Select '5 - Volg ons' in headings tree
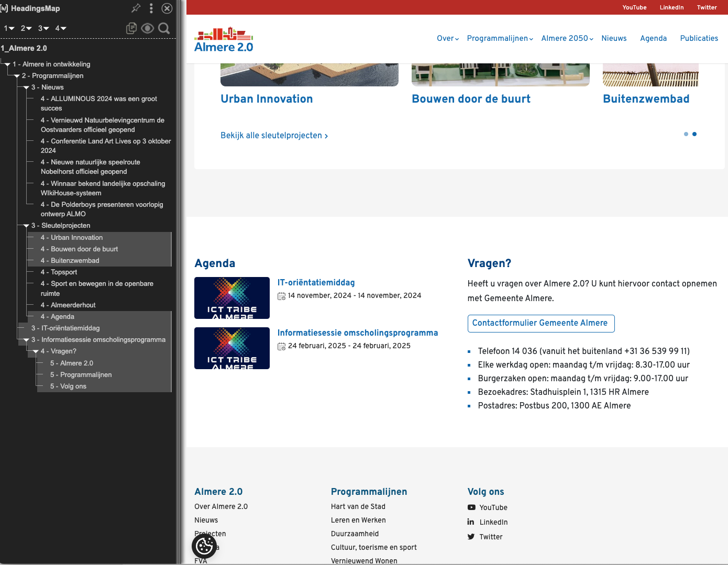 [x=68, y=386]
